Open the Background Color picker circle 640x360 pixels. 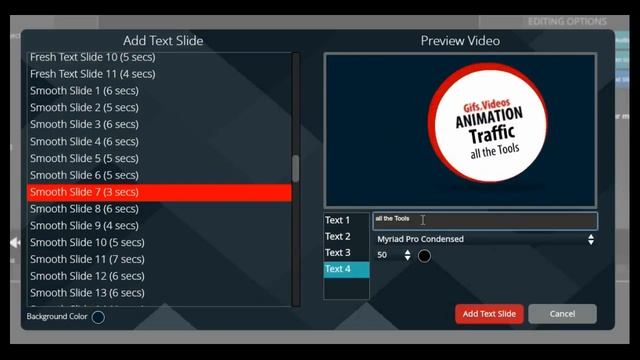point(98,317)
